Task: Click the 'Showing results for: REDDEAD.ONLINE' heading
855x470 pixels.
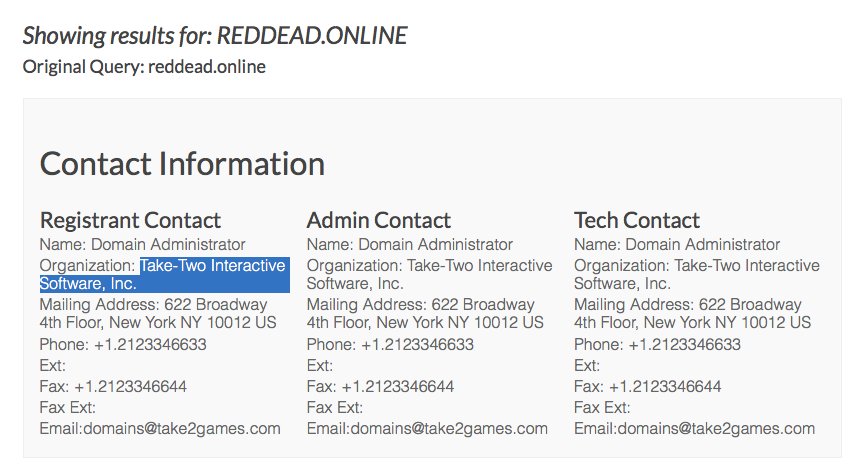Action: (x=214, y=36)
